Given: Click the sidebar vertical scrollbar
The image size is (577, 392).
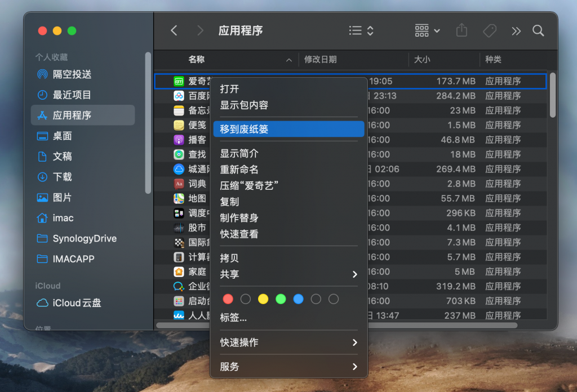Looking at the screenshot, I should point(148,122).
